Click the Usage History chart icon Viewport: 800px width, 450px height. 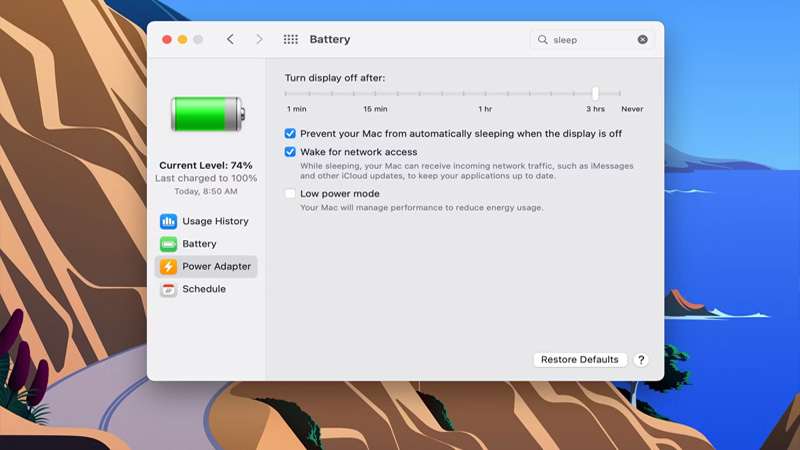click(168, 221)
